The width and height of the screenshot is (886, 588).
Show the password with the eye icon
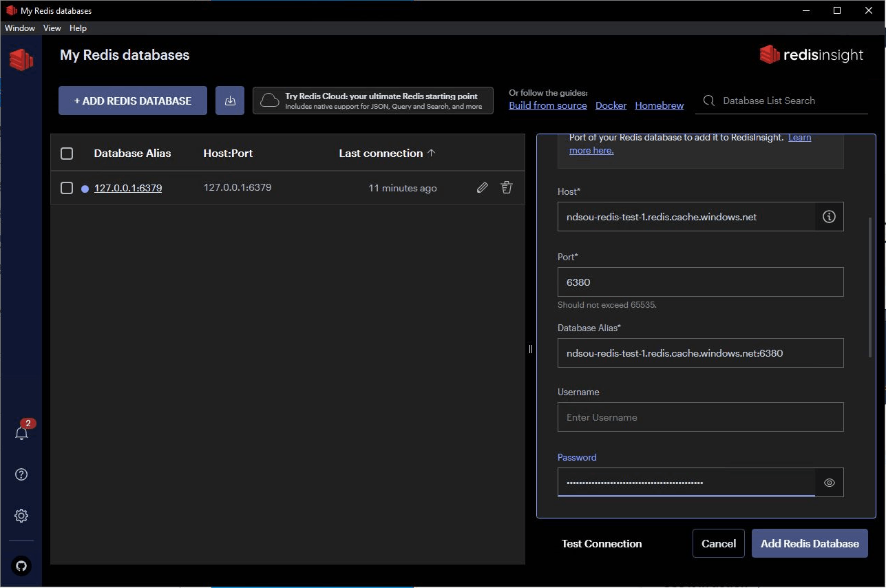[830, 483]
